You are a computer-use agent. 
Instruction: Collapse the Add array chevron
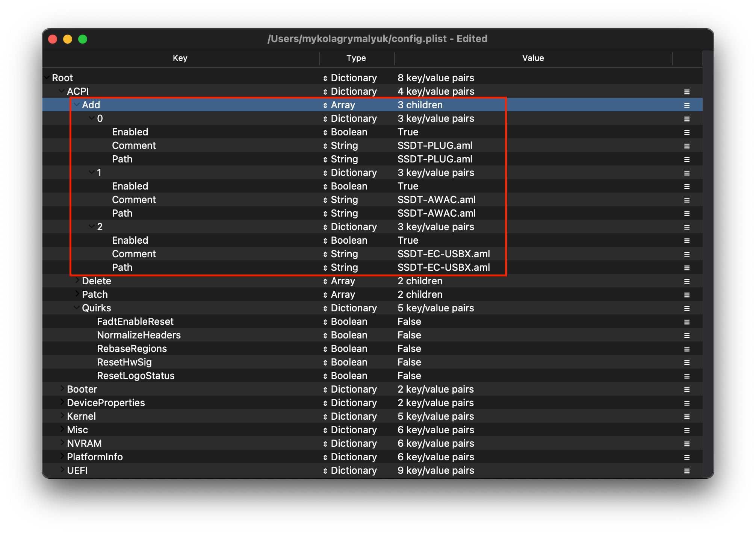(77, 105)
